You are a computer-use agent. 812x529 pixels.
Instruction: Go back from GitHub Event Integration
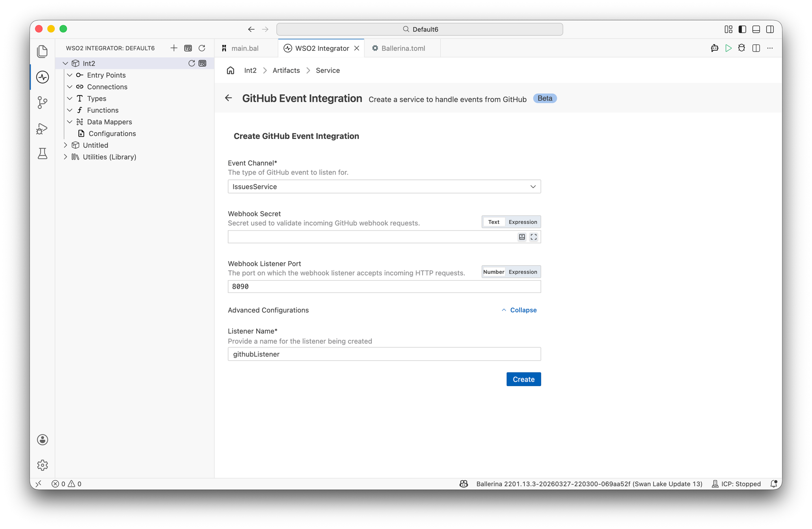[229, 98]
